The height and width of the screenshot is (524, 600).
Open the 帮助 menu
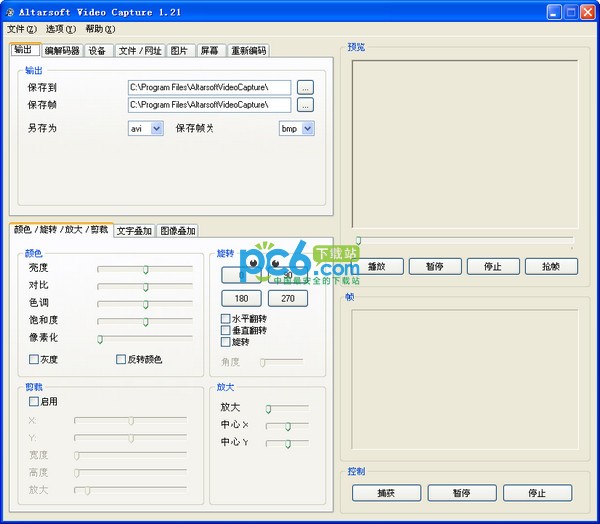100,29
